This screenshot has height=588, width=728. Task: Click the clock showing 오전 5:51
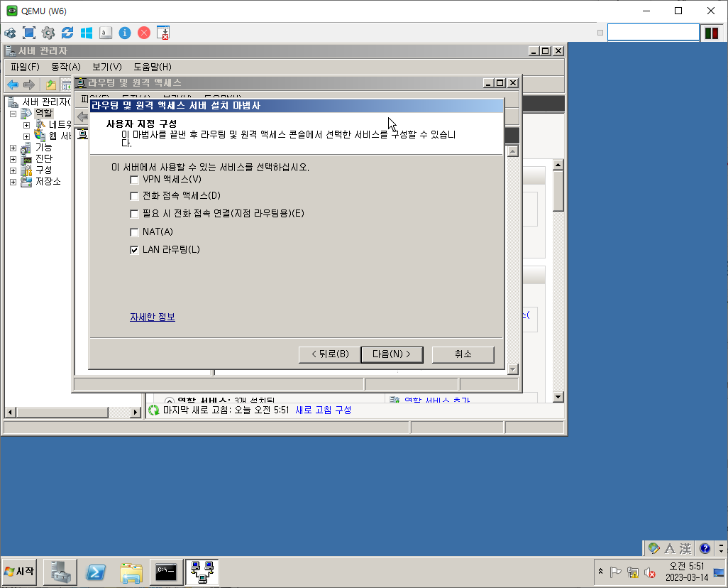pyautogui.click(x=686, y=566)
